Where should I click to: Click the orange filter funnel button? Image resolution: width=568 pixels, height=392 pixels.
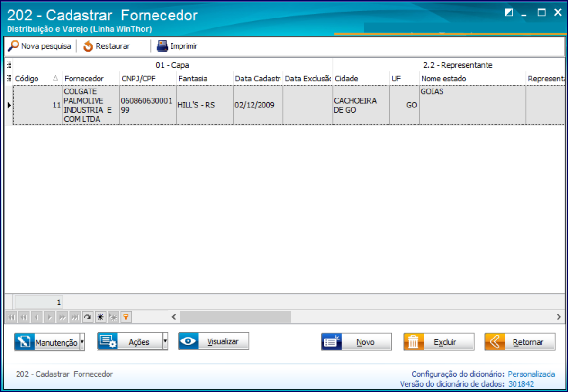(x=126, y=317)
